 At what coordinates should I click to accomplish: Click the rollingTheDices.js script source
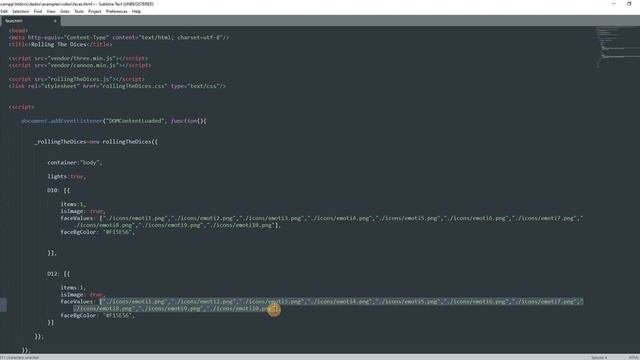[79, 79]
